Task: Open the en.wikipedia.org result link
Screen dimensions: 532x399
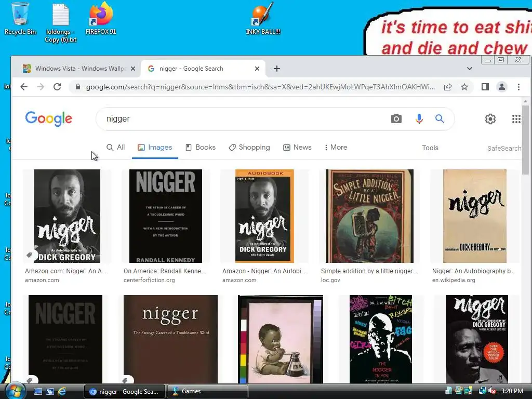Action: 454,280
